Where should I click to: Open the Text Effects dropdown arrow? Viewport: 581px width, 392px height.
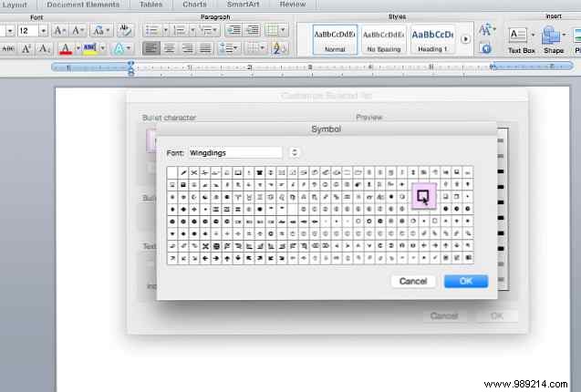click(x=129, y=48)
